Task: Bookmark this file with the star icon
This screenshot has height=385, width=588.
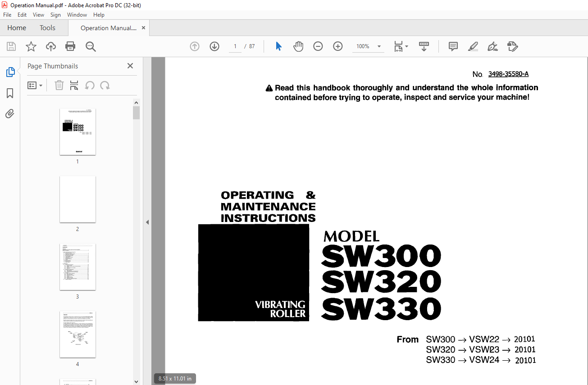Action: 31,46
